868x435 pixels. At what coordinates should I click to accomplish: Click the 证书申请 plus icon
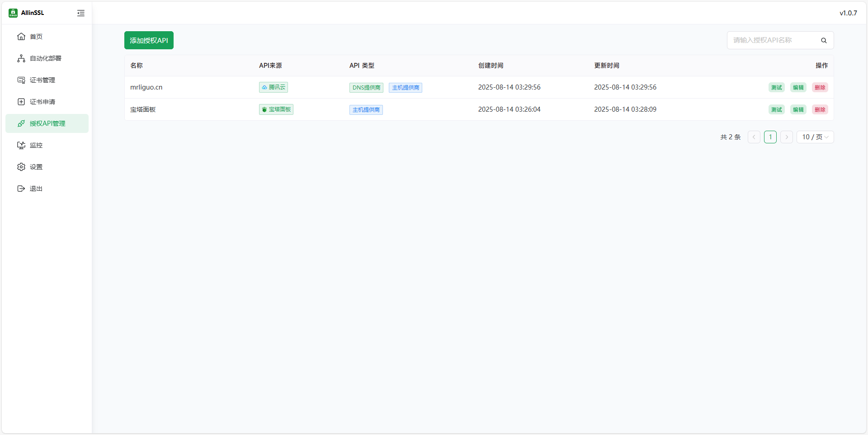(x=21, y=102)
